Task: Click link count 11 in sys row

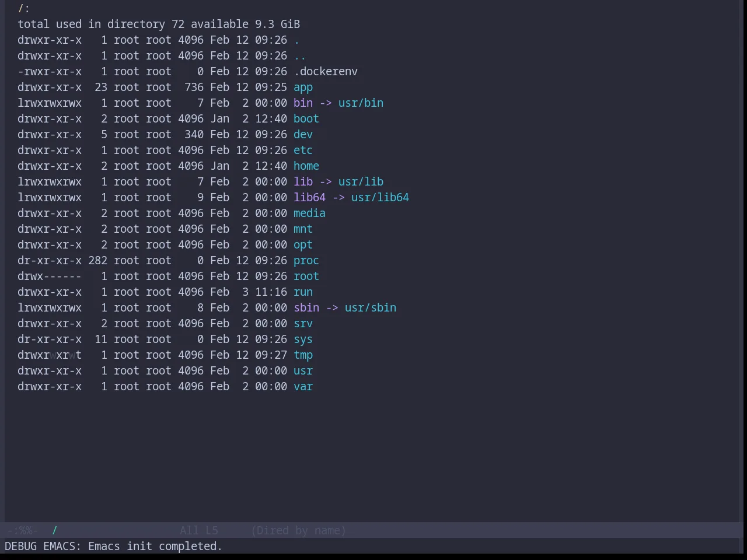Action: [101, 339]
